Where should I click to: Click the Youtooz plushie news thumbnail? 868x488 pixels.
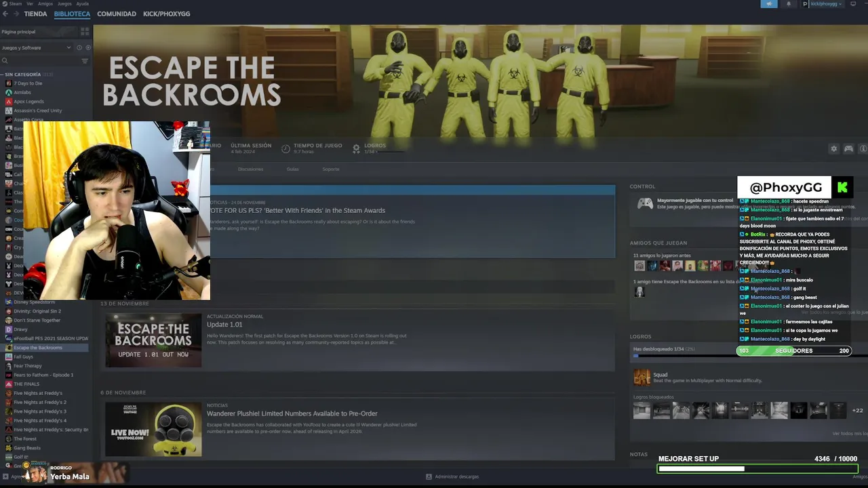[x=153, y=429]
